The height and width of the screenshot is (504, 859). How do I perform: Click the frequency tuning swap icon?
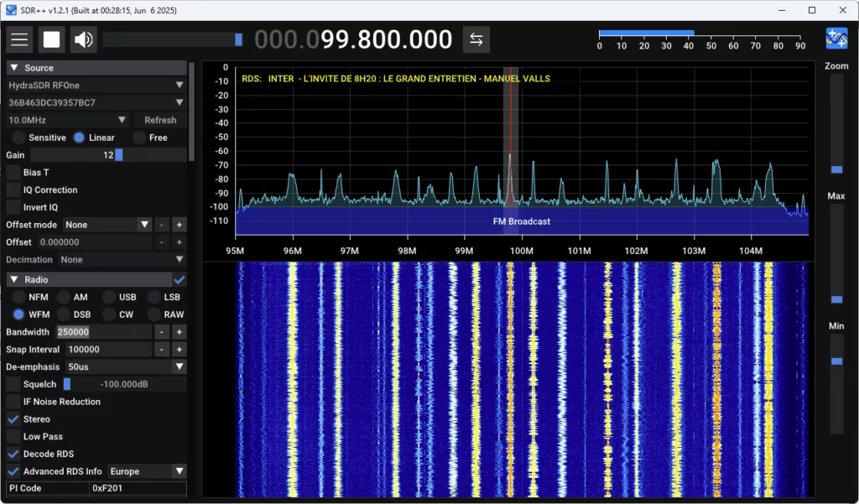476,39
